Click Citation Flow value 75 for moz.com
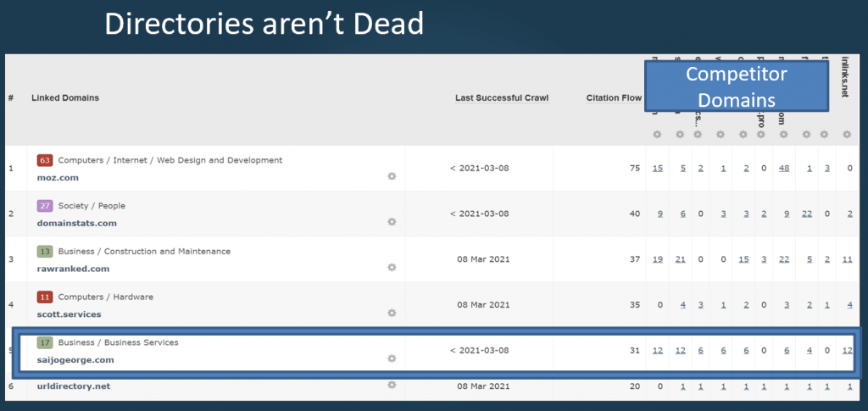The width and height of the screenshot is (868, 411). coord(634,168)
